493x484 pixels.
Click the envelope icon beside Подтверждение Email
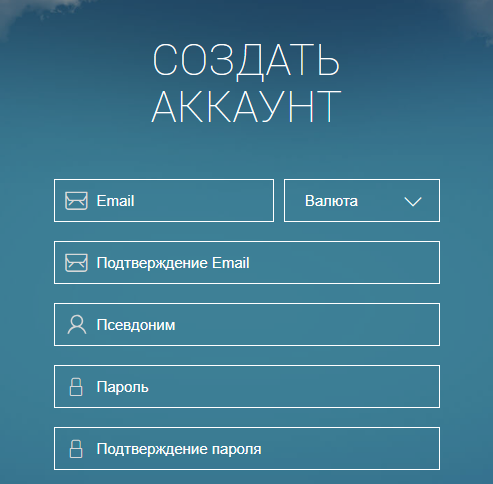76,263
